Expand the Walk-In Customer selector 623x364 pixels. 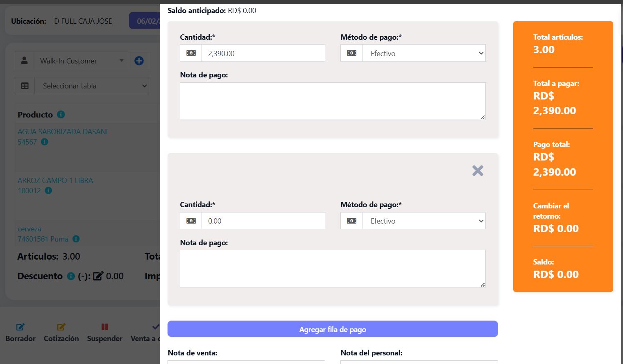coord(81,61)
